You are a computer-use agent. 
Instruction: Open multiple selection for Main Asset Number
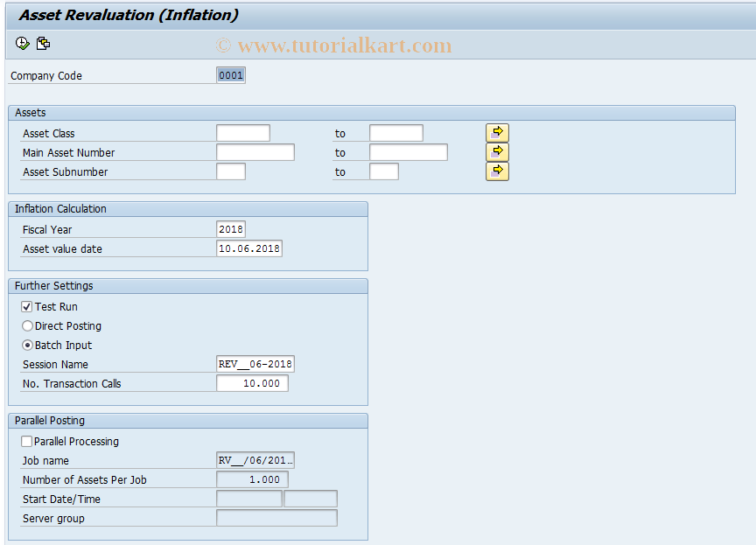tap(496, 151)
